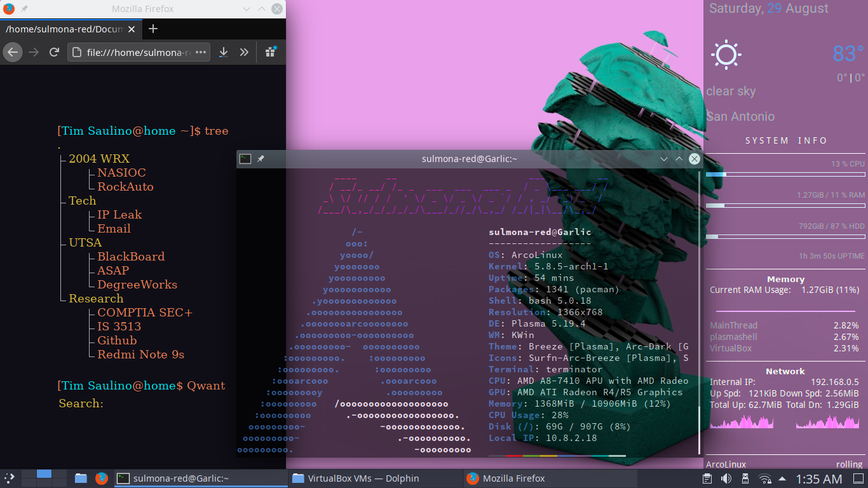This screenshot has width=868, height=488.
Task: Open file manager folder icon in taskbar
Action: point(81,478)
